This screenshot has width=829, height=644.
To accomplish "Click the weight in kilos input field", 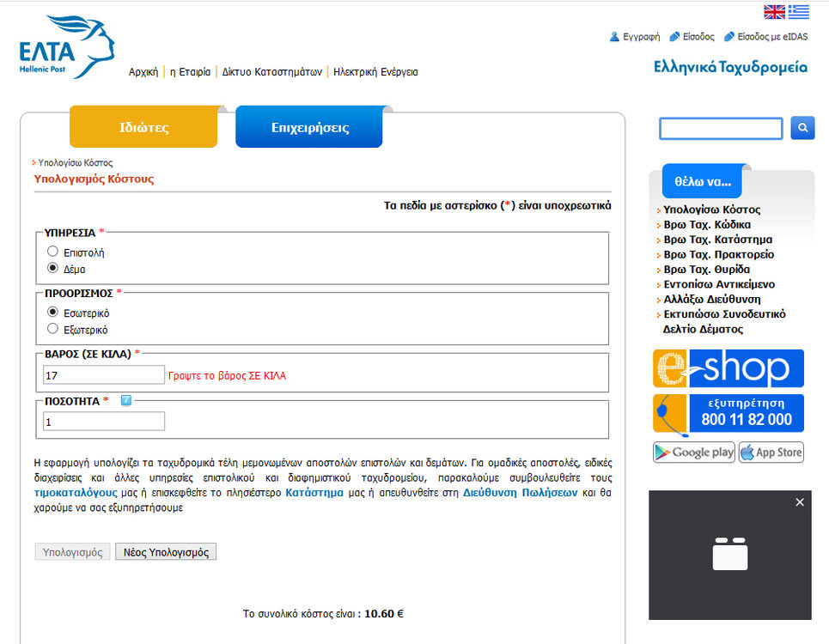I will click(x=103, y=375).
